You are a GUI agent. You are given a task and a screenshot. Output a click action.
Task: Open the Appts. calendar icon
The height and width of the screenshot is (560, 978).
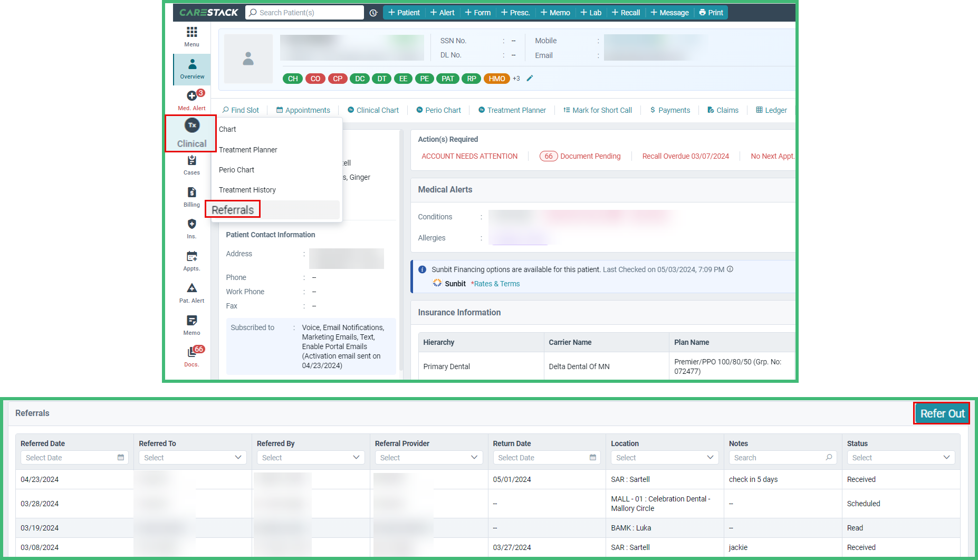[191, 257]
